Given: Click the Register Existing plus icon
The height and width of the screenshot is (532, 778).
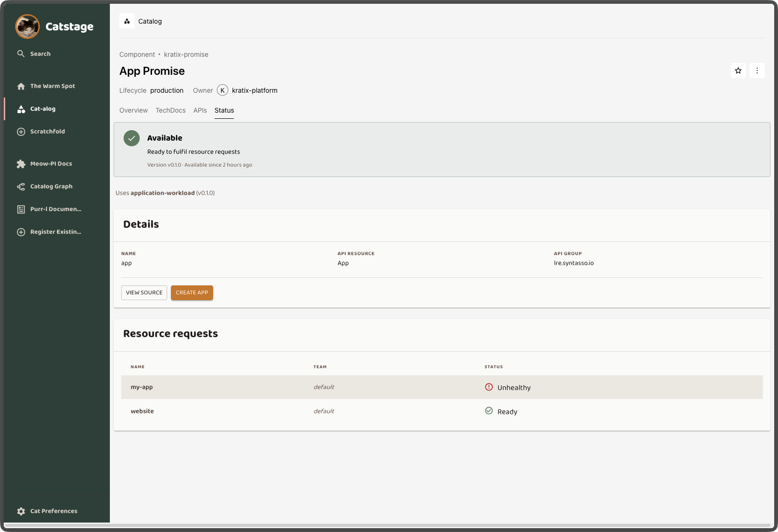Looking at the screenshot, I should [21, 232].
